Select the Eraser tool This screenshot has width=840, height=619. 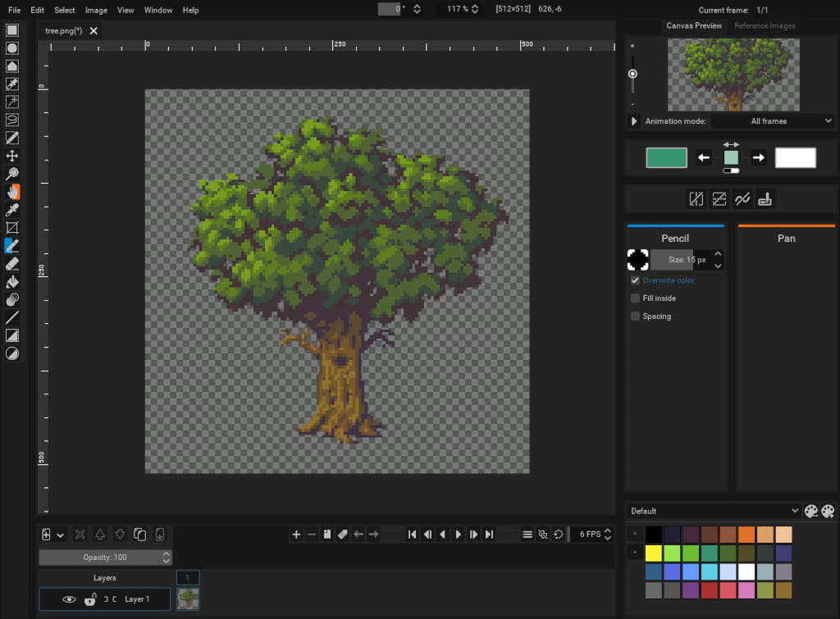pos(12,264)
